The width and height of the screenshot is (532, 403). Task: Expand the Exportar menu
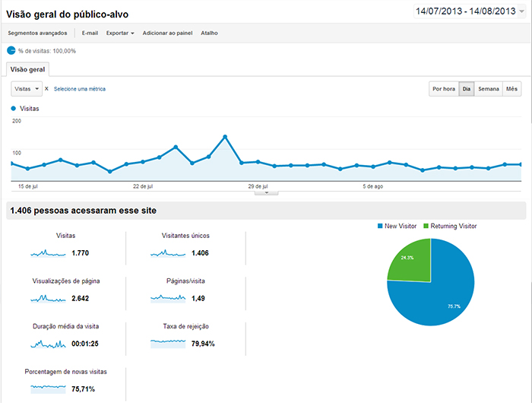(x=120, y=33)
